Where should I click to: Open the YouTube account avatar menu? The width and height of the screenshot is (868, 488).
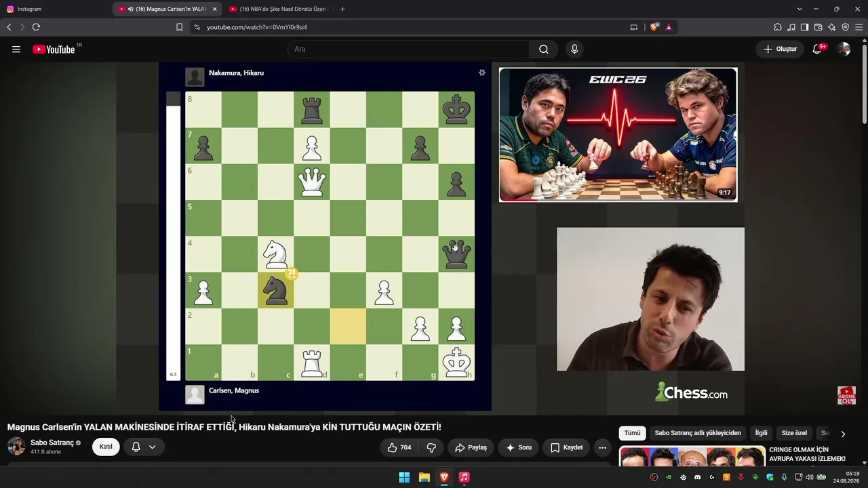(x=844, y=49)
